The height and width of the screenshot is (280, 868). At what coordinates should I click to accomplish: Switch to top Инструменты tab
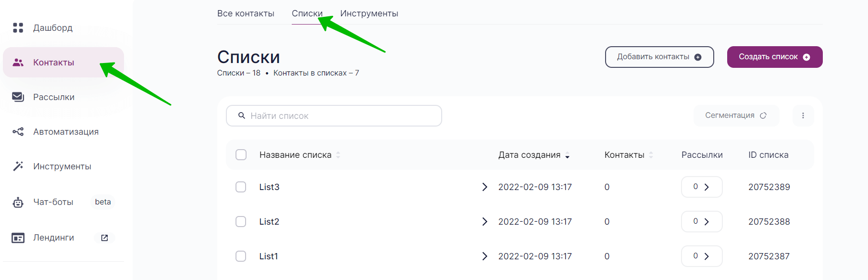pyautogui.click(x=369, y=13)
